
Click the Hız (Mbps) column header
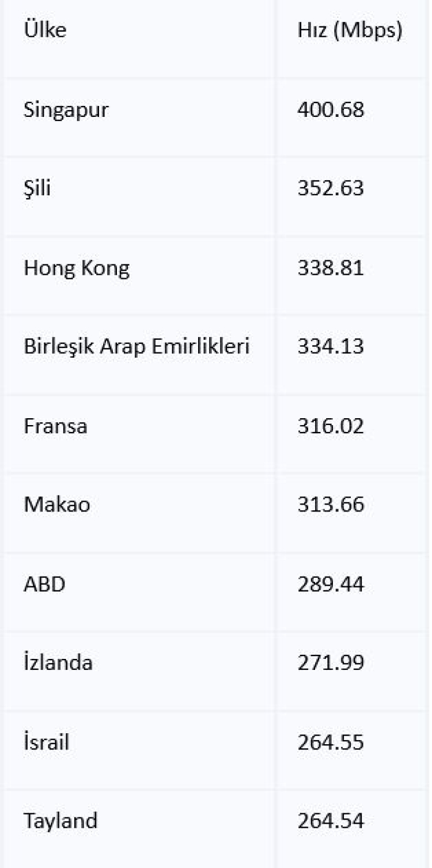(x=350, y=31)
